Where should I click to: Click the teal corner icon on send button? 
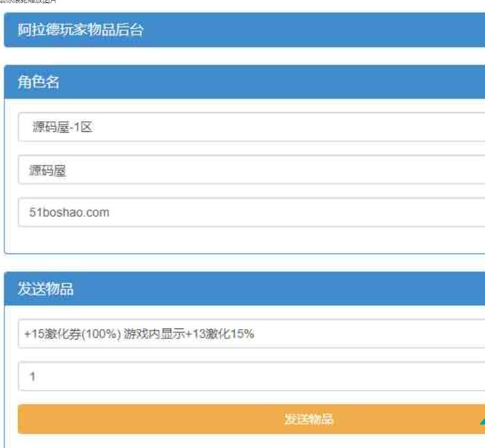point(481,422)
